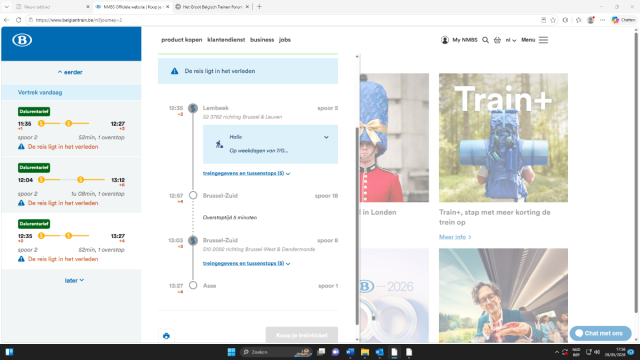Viewport: 640px width, 360px height.
Task: Click the royal guard London image
Action: (394, 138)
